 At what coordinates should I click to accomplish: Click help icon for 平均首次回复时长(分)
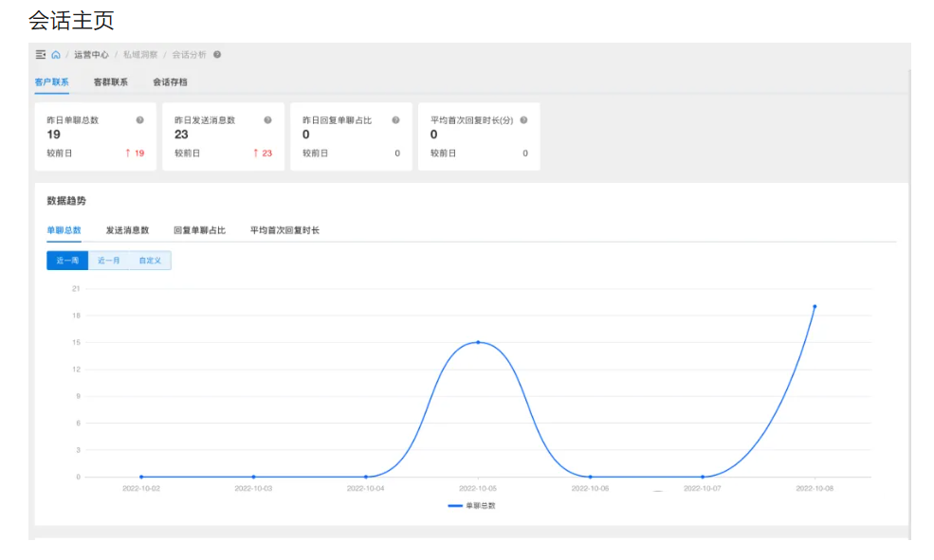tap(523, 120)
